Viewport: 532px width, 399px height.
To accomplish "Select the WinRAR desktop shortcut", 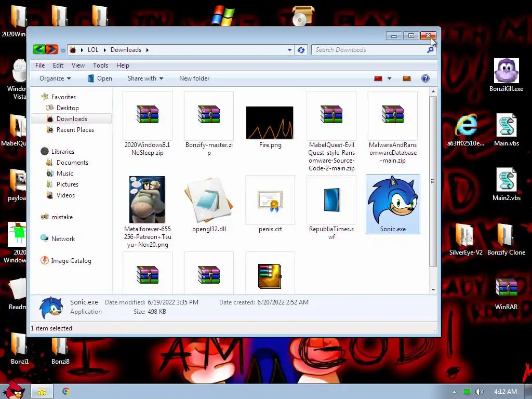I will [x=506, y=294].
